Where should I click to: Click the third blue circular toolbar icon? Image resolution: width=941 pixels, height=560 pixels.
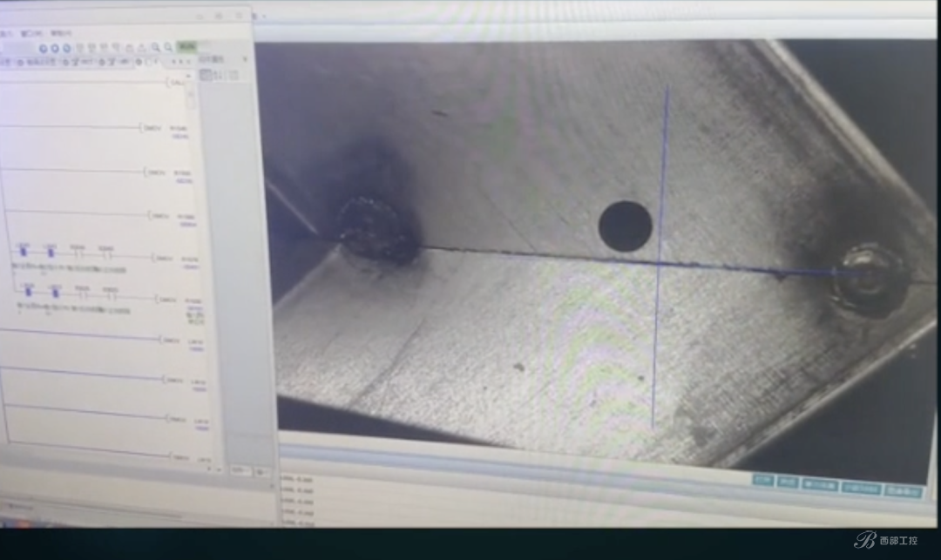click(x=66, y=49)
